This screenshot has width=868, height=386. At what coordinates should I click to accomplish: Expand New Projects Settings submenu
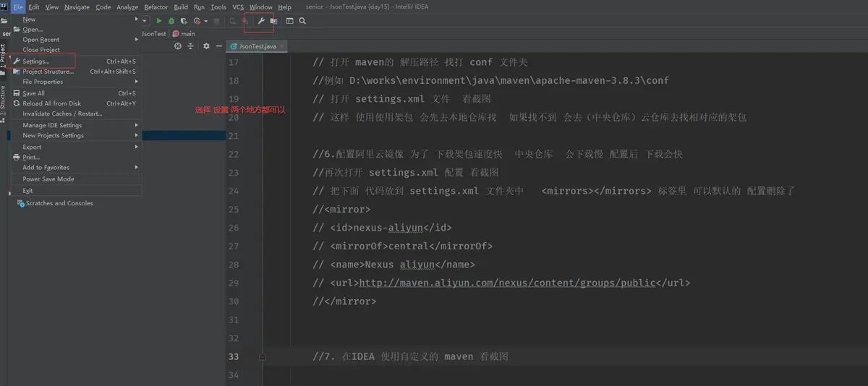(x=75, y=135)
